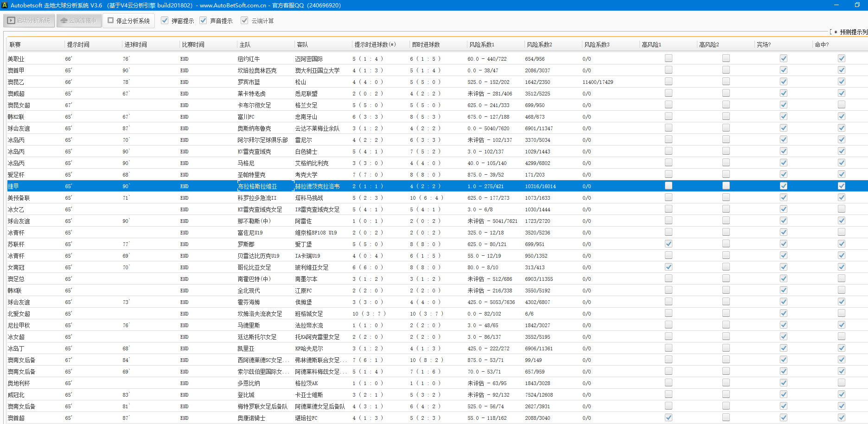Click the 提示时间 column header
868x424 pixels.
coord(78,44)
